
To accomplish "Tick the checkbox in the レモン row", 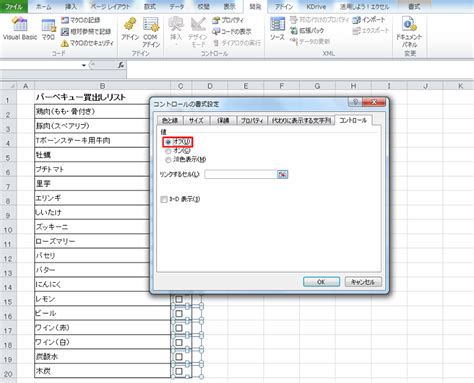I will (179, 299).
